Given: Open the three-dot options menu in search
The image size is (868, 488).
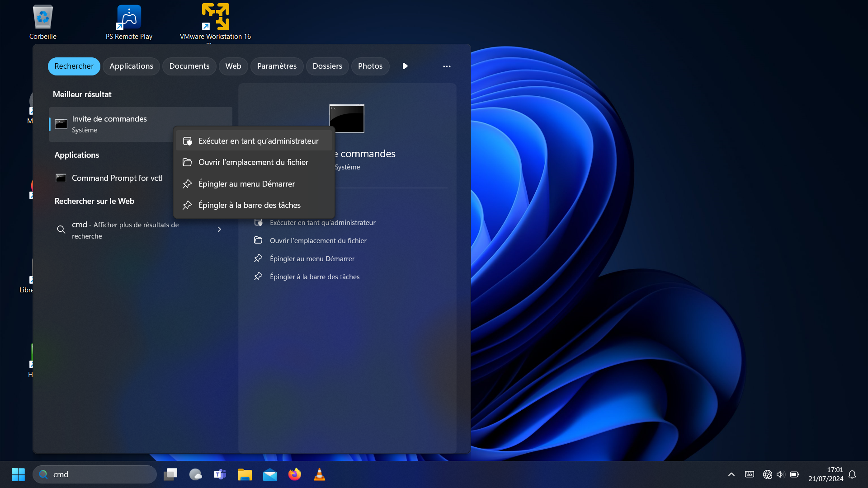Looking at the screenshot, I should (447, 66).
